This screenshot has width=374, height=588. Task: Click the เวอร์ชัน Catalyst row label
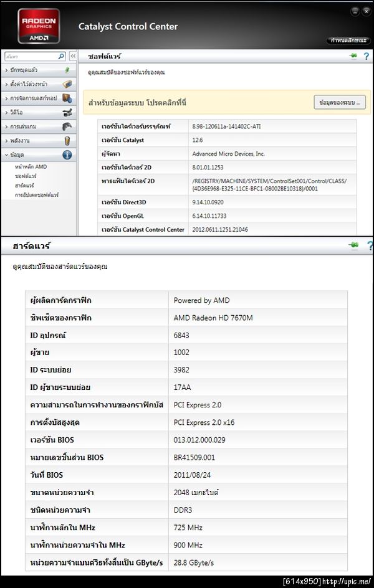point(123,140)
